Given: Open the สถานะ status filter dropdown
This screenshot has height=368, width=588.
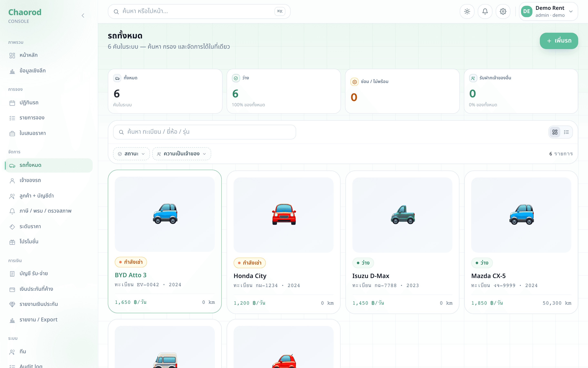Looking at the screenshot, I should (131, 154).
